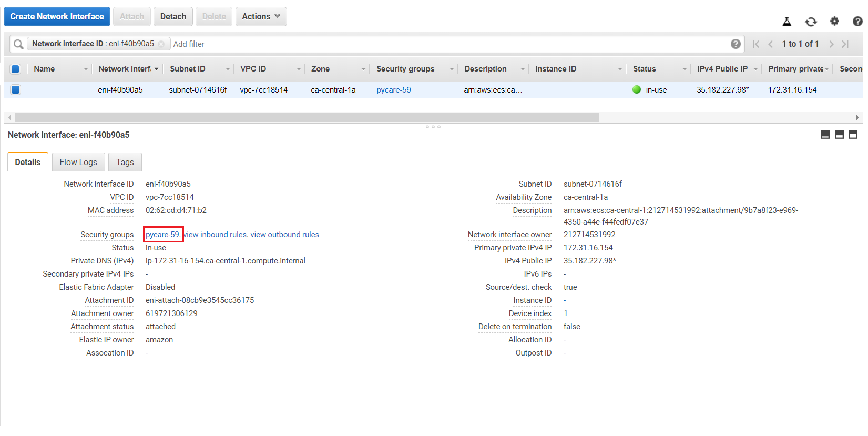Image resolution: width=868 pixels, height=436 pixels.
Task: Open the gear preferences icon
Action: click(834, 21)
